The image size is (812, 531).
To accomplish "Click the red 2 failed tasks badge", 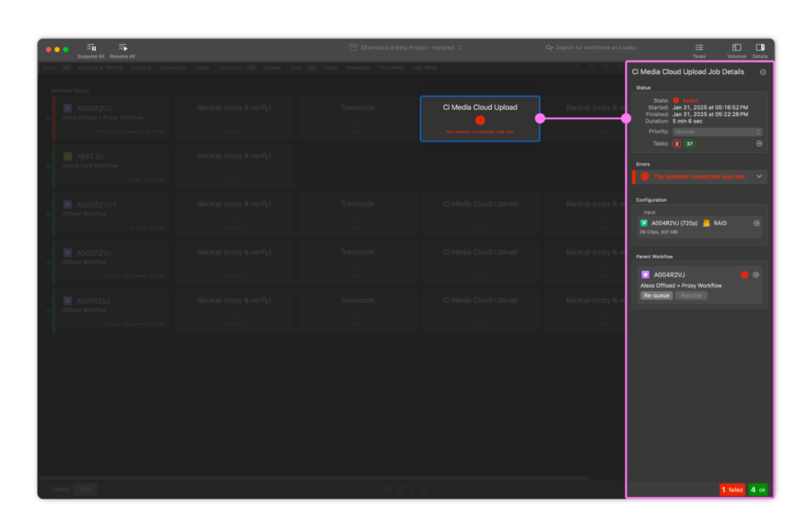I will (x=676, y=144).
